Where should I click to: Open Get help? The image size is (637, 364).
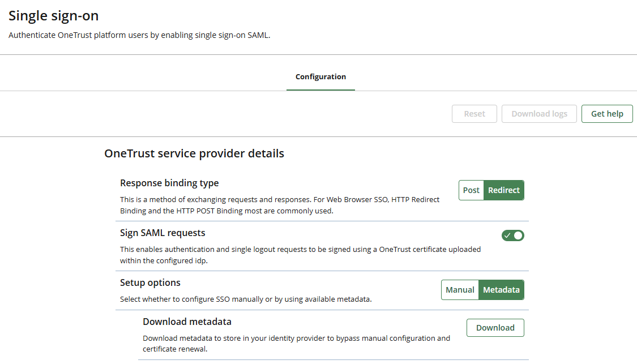coord(607,114)
